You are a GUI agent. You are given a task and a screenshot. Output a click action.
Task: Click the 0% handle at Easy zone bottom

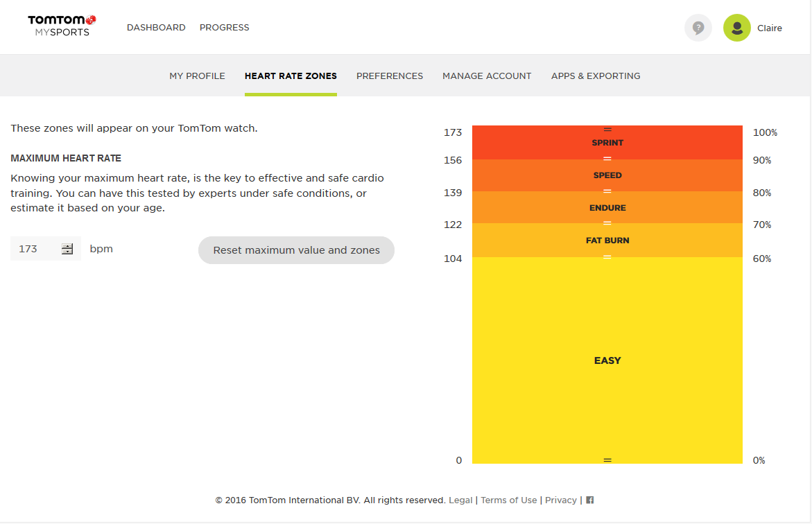607,460
